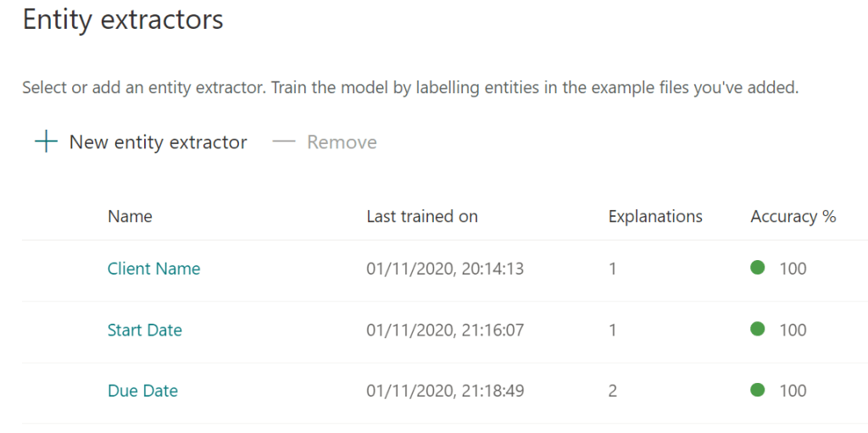Screen dimensions: 868x433
Task: Click Client Name's last trained timestamp
Action: tap(445, 269)
